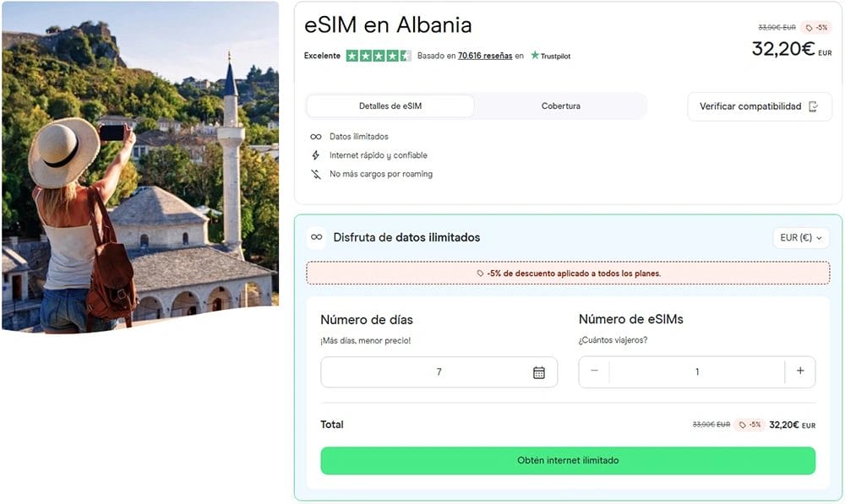Viewport: 845px width, 504px height.
Task: Click the days input showing 7
Action: coord(439,371)
